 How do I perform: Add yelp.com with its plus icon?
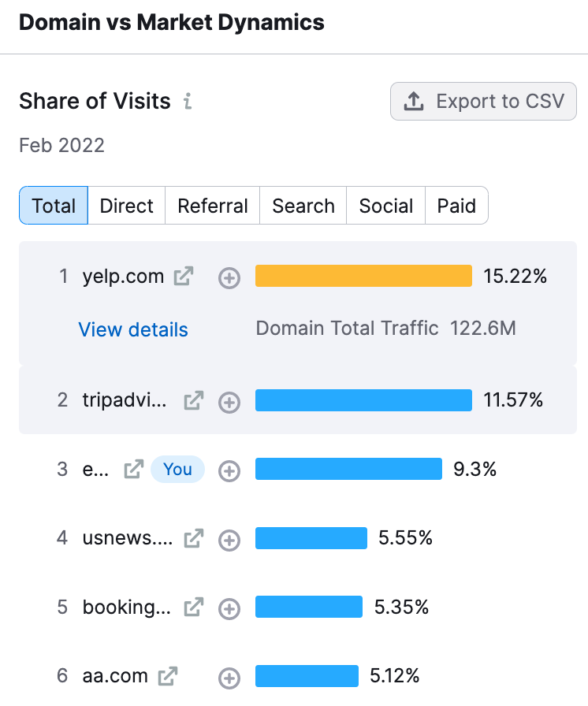point(229,278)
